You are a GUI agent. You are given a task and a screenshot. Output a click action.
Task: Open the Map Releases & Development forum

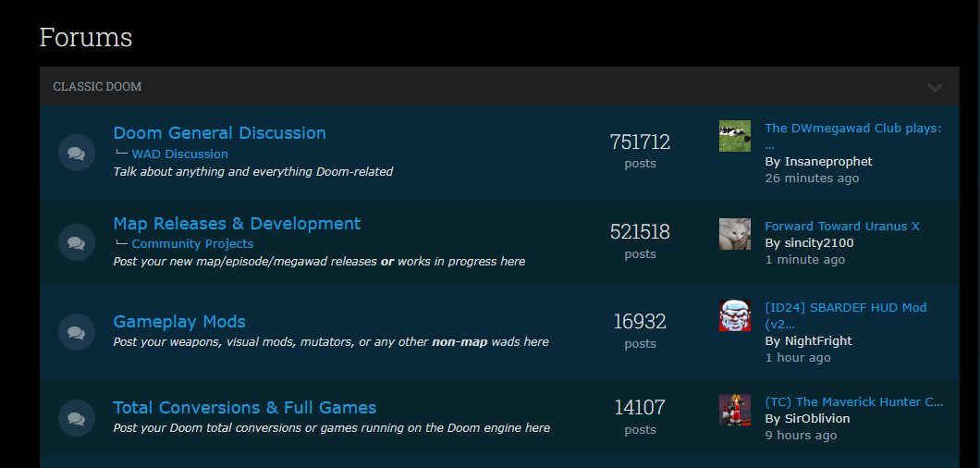[237, 224]
